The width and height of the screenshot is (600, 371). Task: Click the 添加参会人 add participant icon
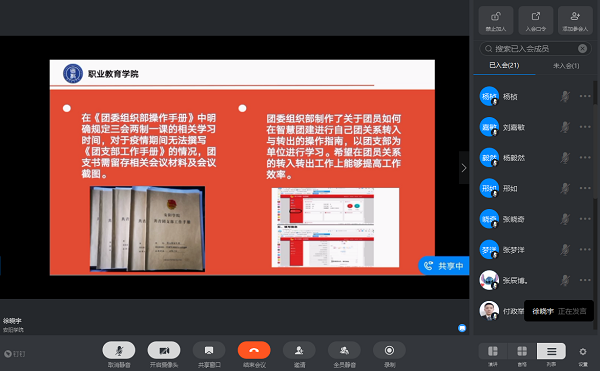[x=575, y=20]
